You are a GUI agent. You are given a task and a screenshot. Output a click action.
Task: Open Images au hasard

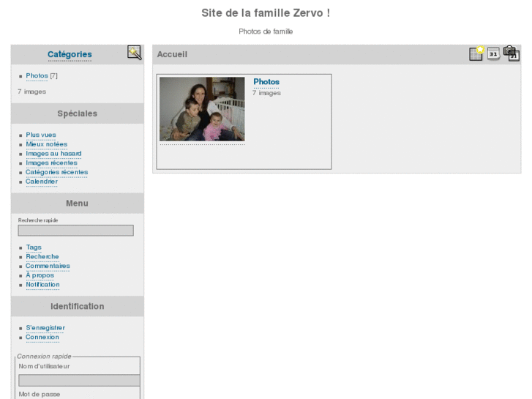pyautogui.click(x=53, y=154)
